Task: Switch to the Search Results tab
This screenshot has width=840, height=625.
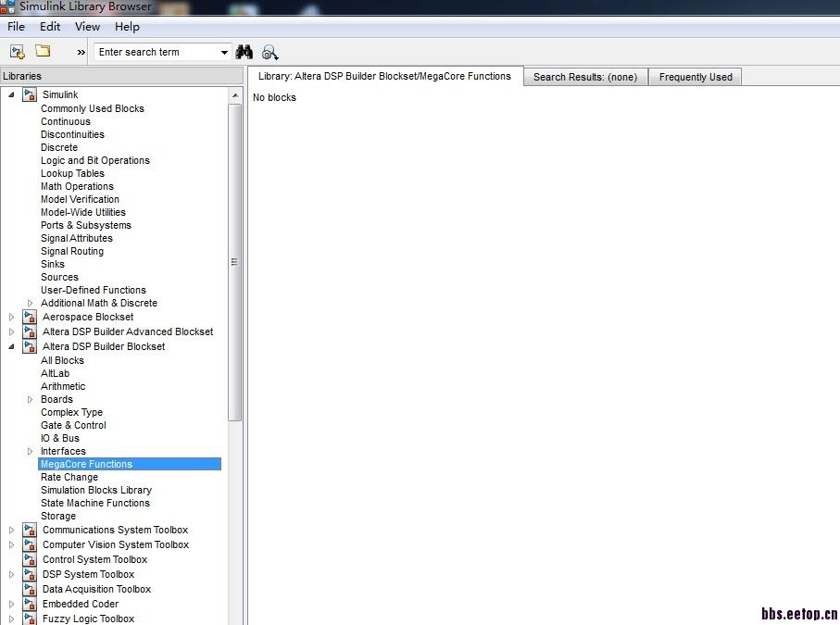Action: click(585, 77)
